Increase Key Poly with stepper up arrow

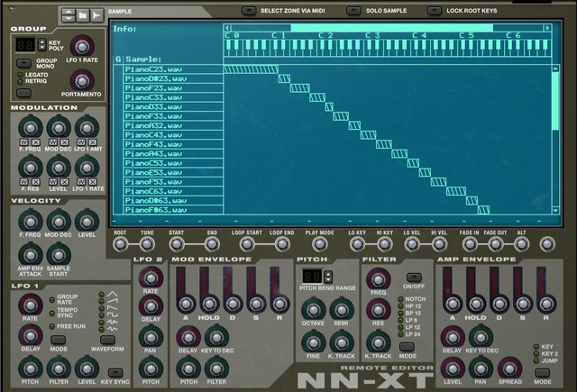pyautogui.click(x=42, y=41)
